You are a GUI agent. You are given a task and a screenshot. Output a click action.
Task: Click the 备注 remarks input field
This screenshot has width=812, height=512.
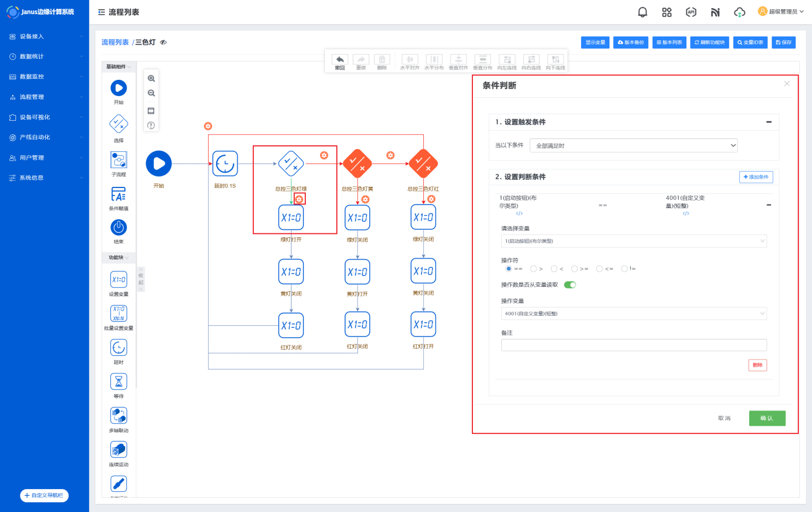coord(633,345)
